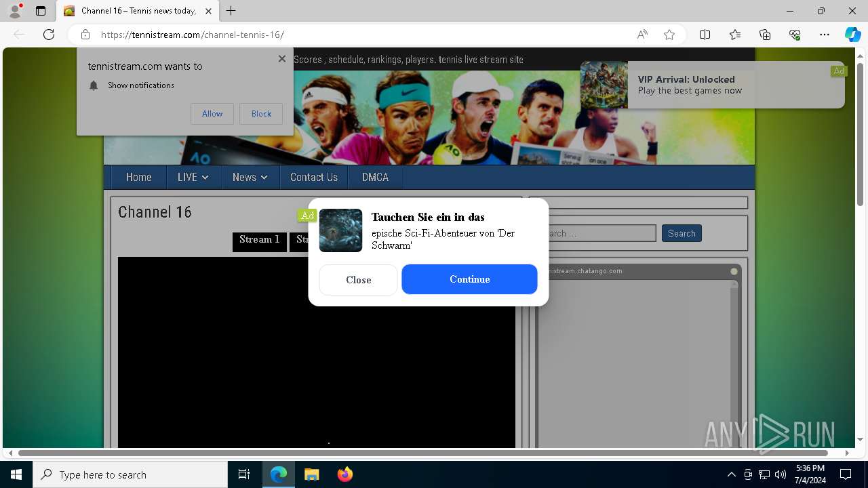Open the VIP Arrival: Unlocked ad
The width and height of the screenshot is (868, 488).
(x=712, y=85)
